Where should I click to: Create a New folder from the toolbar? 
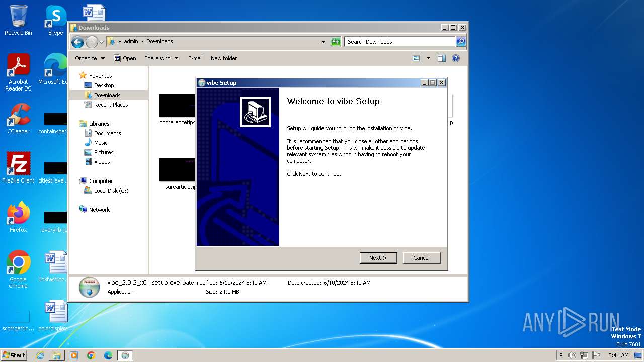click(224, 58)
